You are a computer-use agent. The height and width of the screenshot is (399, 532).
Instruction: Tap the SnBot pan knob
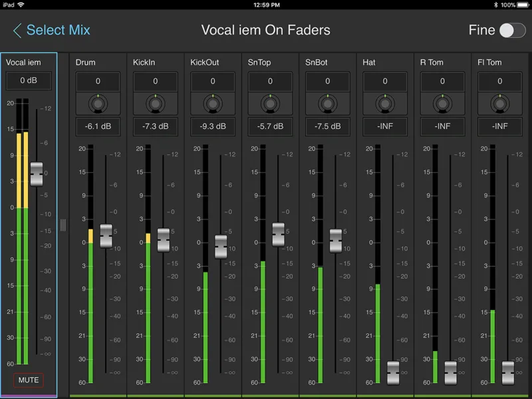pyautogui.click(x=327, y=104)
